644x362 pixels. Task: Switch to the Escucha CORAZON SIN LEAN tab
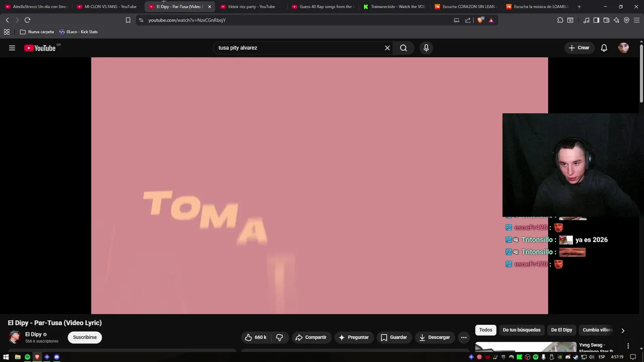465,7
